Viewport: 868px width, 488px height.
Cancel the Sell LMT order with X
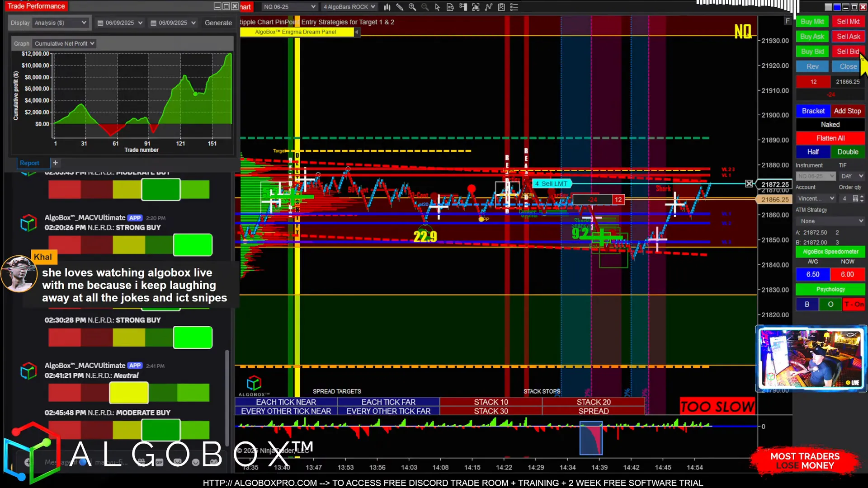[749, 183]
